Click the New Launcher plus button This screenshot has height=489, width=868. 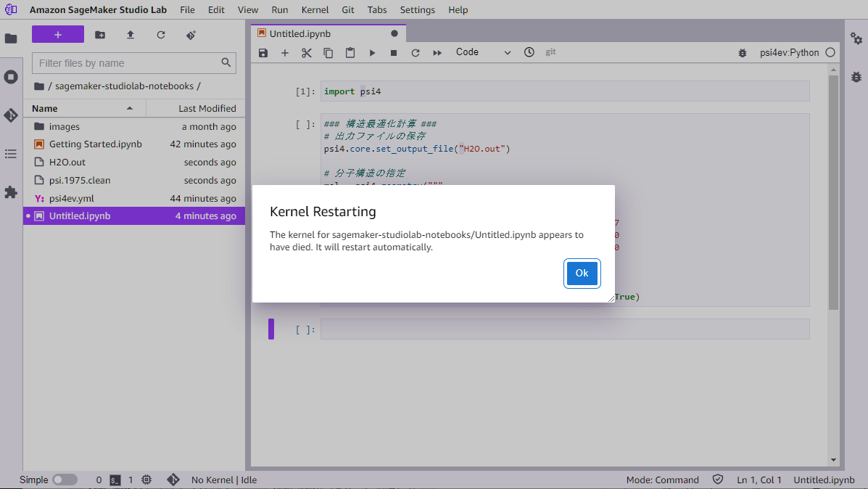tap(58, 34)
